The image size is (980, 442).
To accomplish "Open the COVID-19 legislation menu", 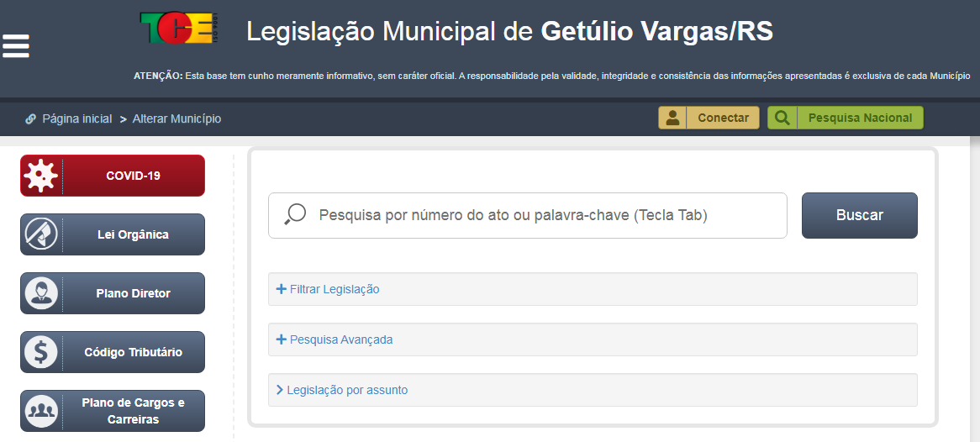I will tap(133, 176).
